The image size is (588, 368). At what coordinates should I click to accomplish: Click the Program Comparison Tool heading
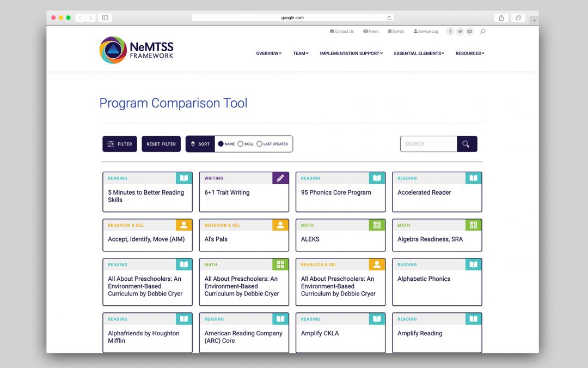(x=173, y=103)
